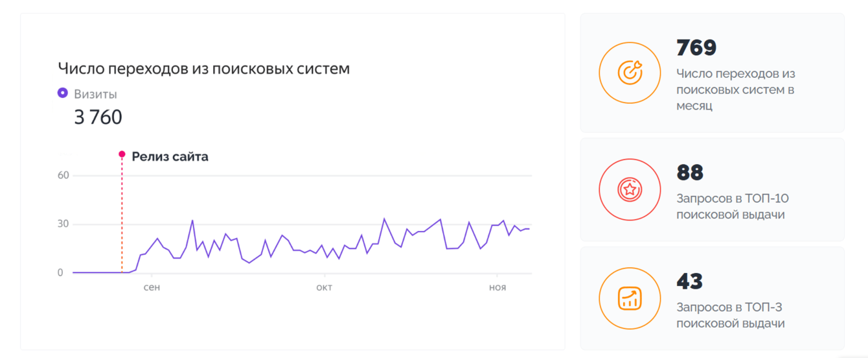
Task: Click the orange target icon beside 769
Action: pos(630,73)
